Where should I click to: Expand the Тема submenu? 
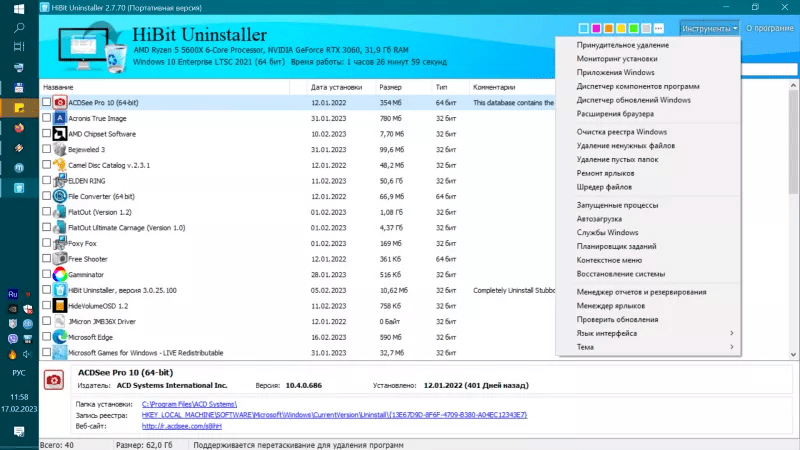tap(648, 347)
